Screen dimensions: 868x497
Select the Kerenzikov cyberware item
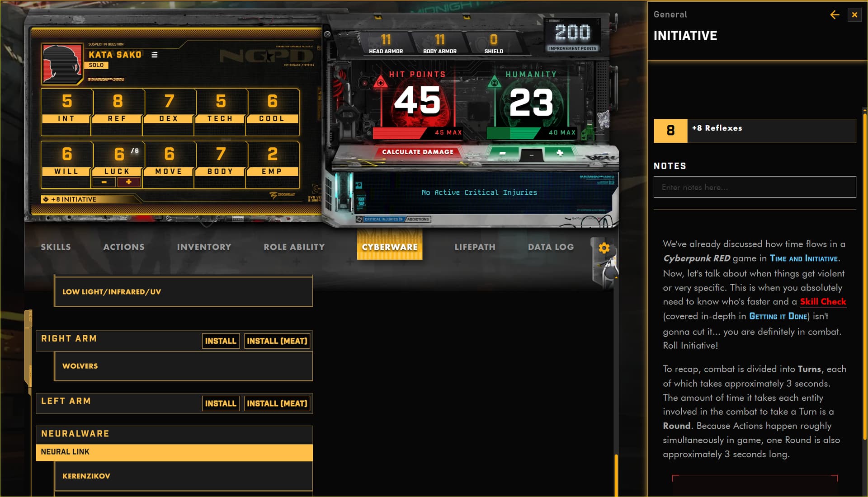point(184,476)
